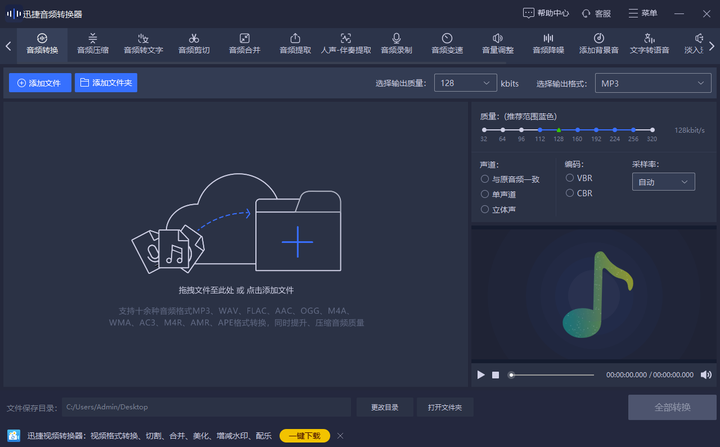Open the 采样率 自动 sample rate dropdown

(x=664, y=182)
